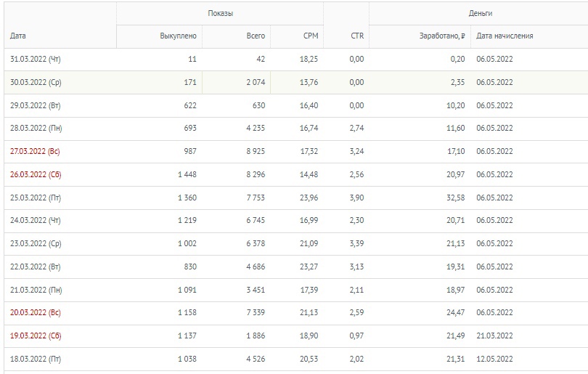Click the 32,58 earnings value
The image size is (588, 374).
pyautogui.click(x=453, y=198)
